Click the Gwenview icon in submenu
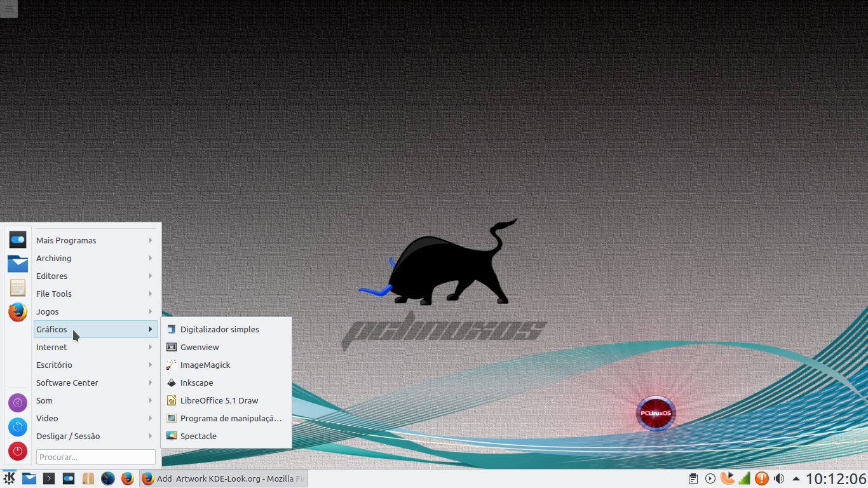868x488 pixels. pos(171,347)
